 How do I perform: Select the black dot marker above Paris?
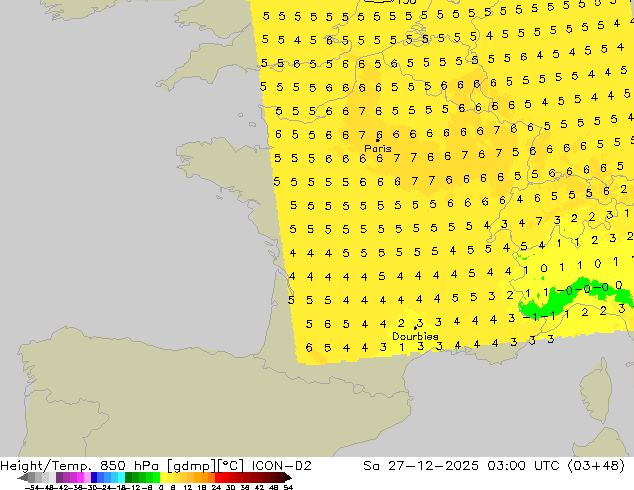378,140
